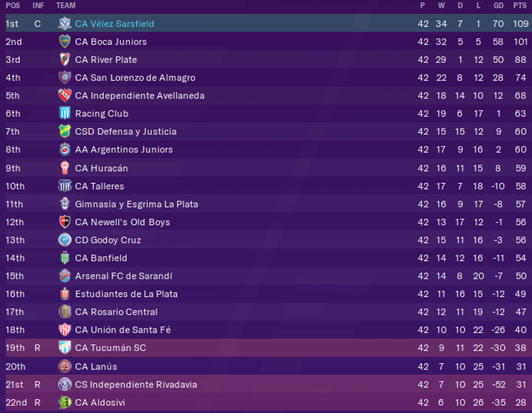Open CA Independiente Avellaneda team link
Image resolution: width=532 pixels, height=413 pixels.
(x=140, y=95)
